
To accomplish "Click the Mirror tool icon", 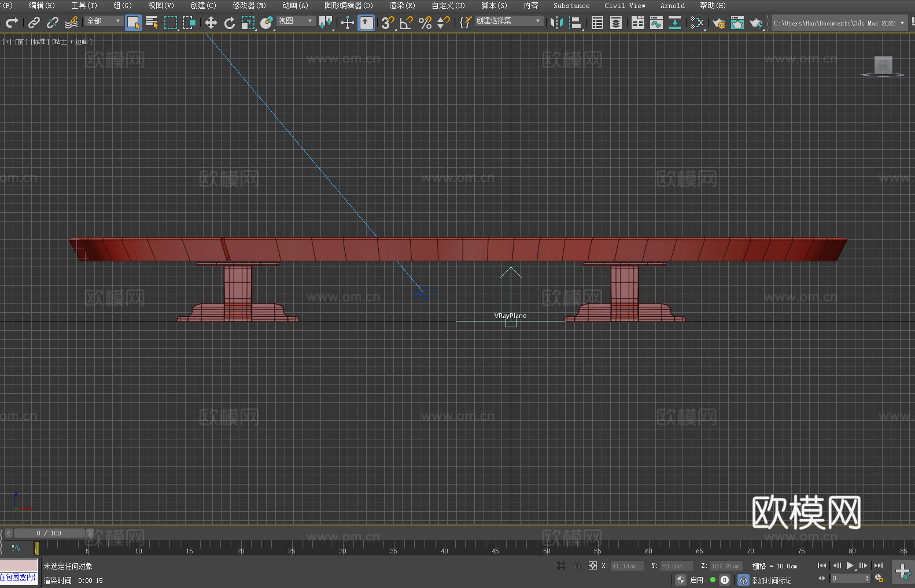I will (557, 23).
